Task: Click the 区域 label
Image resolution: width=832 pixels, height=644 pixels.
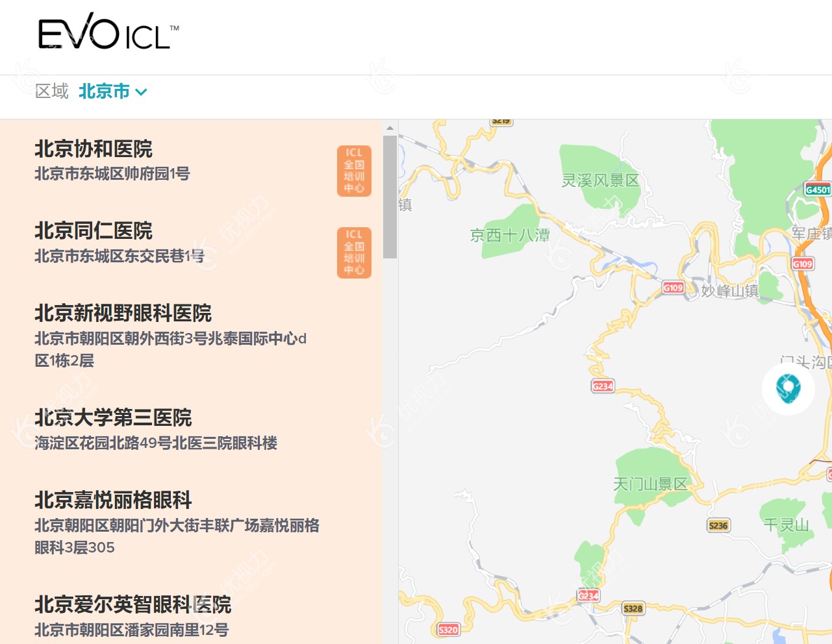Action: coord(52,92)
